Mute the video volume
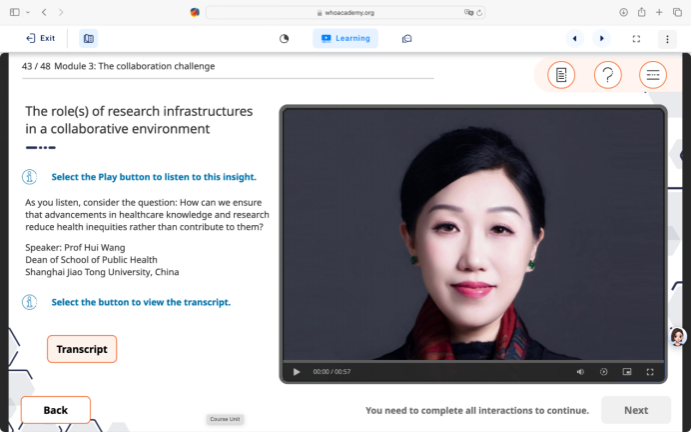 580,372
